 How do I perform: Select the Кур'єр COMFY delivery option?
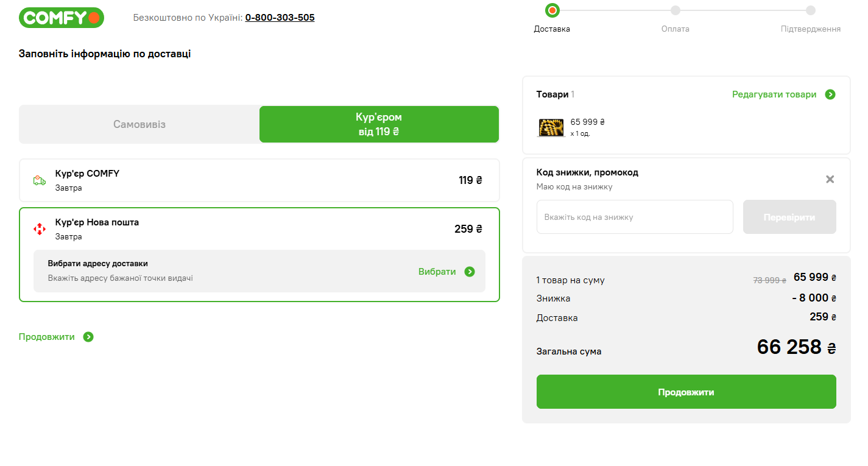click(259, 180)
